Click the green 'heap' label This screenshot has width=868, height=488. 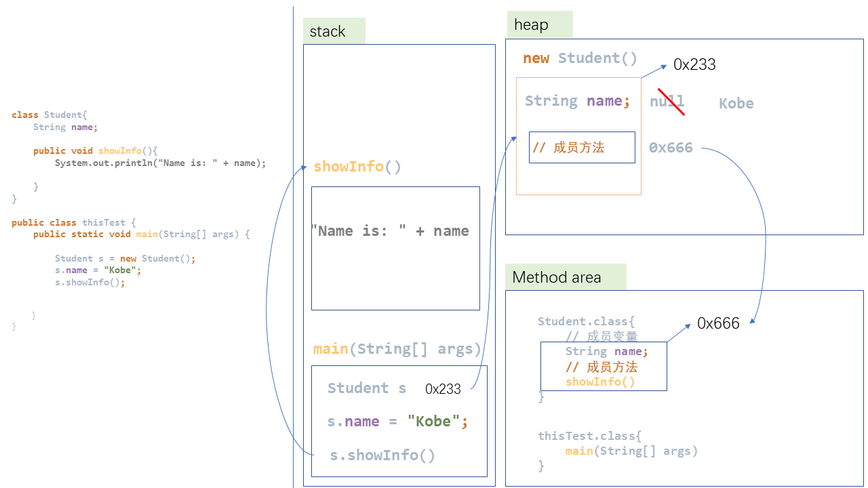(x=540, y=24)
